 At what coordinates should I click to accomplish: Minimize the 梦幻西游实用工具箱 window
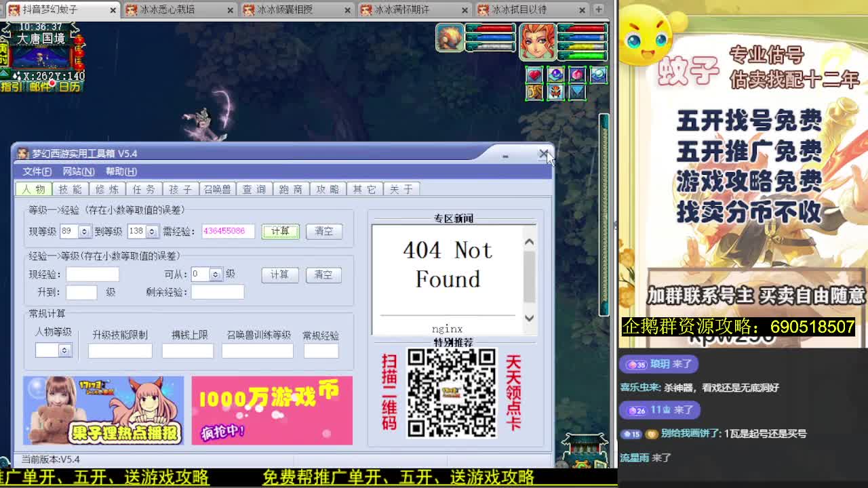tap(505, 155)
